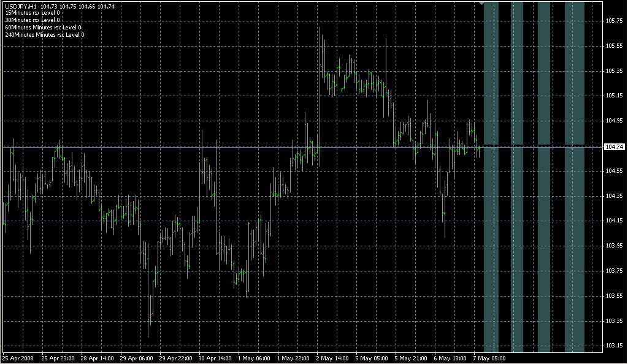
Task: Click the USDJPY,H1 chart title text
Action: point(20,6)
